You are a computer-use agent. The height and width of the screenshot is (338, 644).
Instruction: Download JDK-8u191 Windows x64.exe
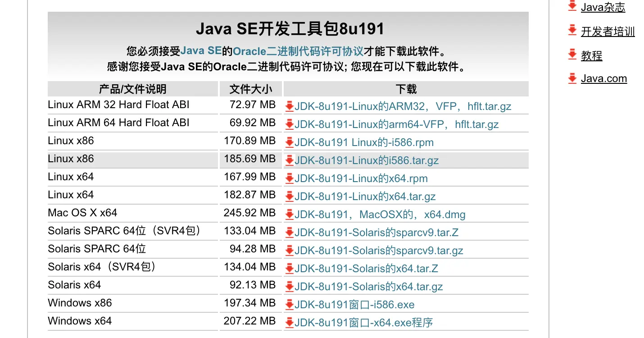pyautogui.click(x=364, y=323)
